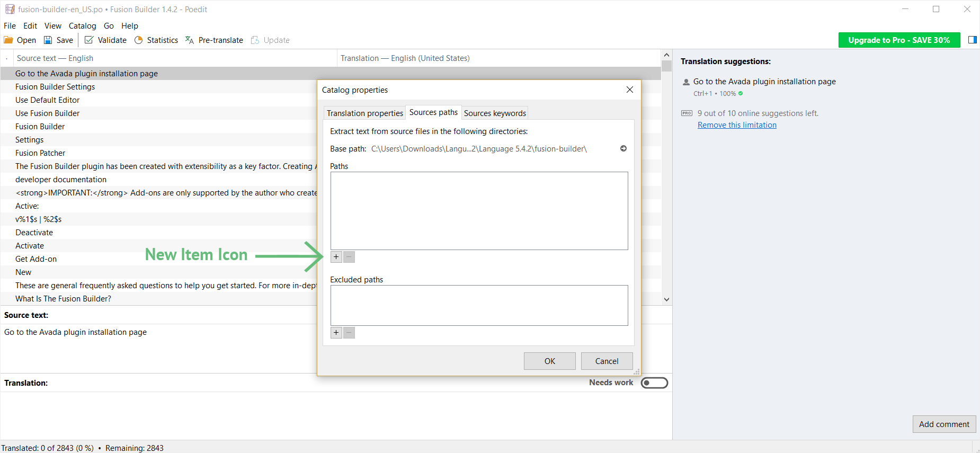Click inside the Excluded paths list box
Image resolution: width=980 pixels, height=453 pixels.
tap(479, 306)
